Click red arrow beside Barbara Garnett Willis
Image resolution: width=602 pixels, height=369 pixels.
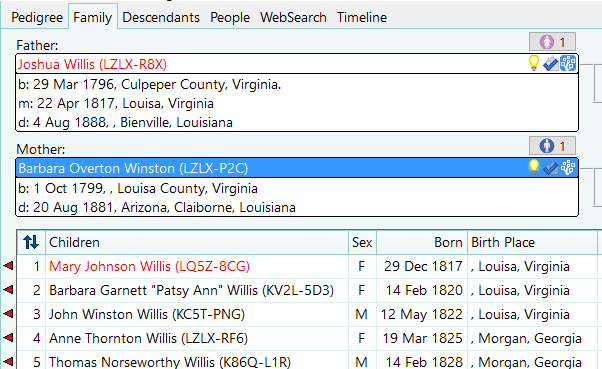(8, 290)
